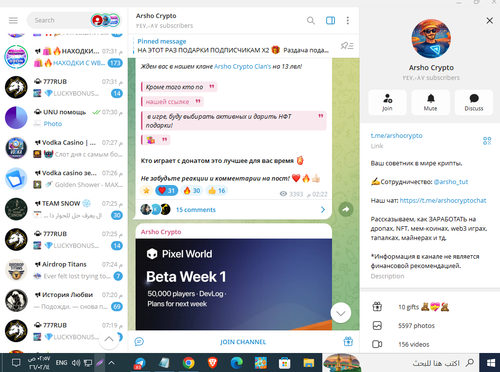The width and height of the screenshot is (500, 372).
Task: Open the Arsho Crypto chat header title
Action: [156, 16]
